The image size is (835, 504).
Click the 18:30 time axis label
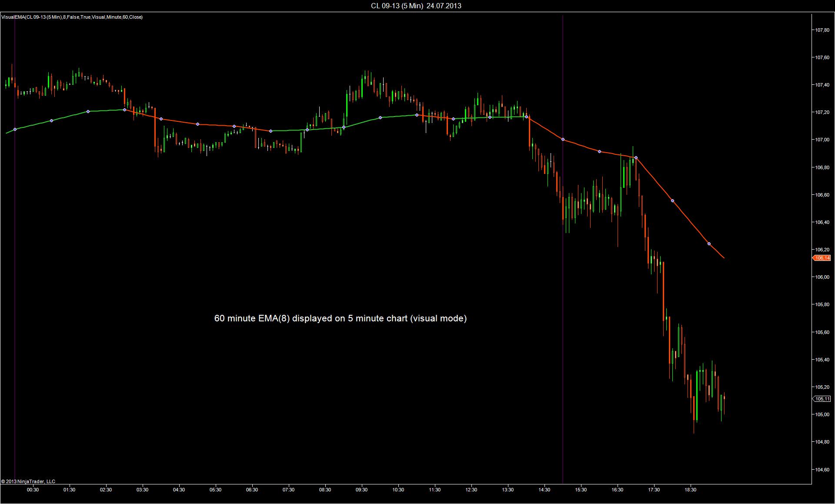(x=690, y=490)
